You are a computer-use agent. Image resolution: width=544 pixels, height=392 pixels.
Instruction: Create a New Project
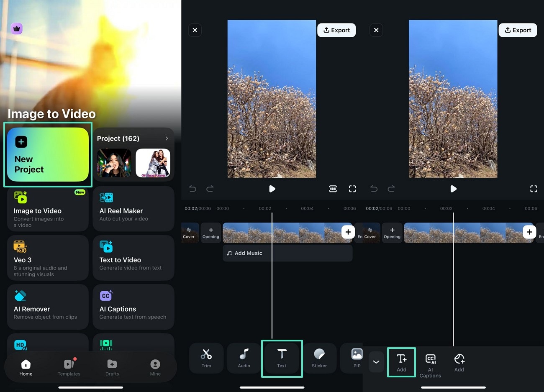coord(48,154)
